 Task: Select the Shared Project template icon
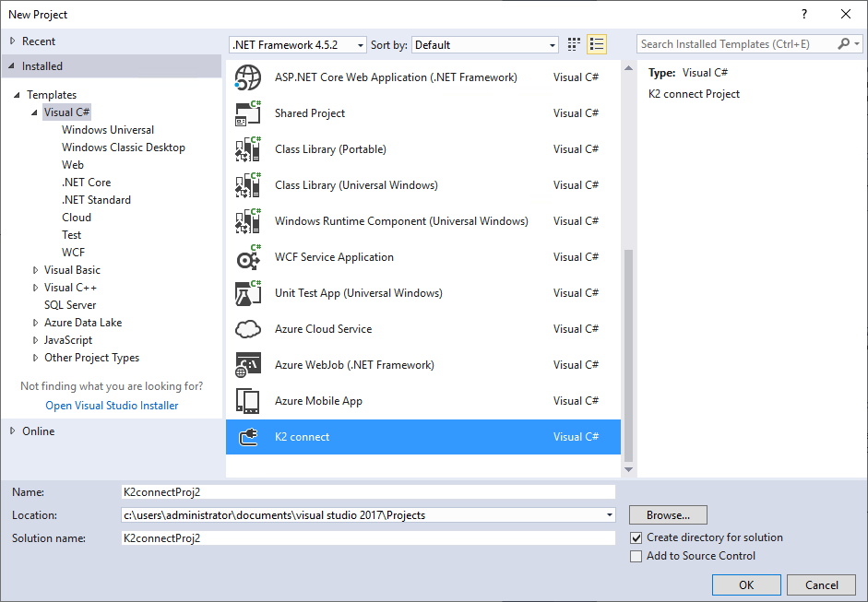click(247, 113)
